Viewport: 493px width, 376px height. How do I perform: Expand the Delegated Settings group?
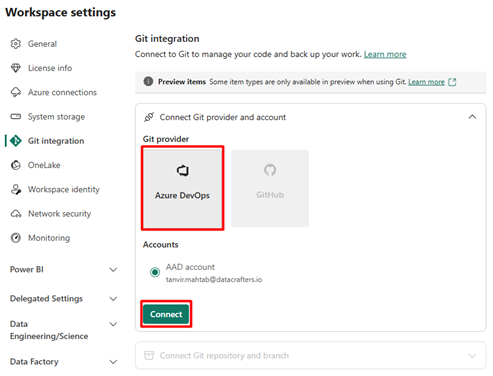[x=113, y=299]
